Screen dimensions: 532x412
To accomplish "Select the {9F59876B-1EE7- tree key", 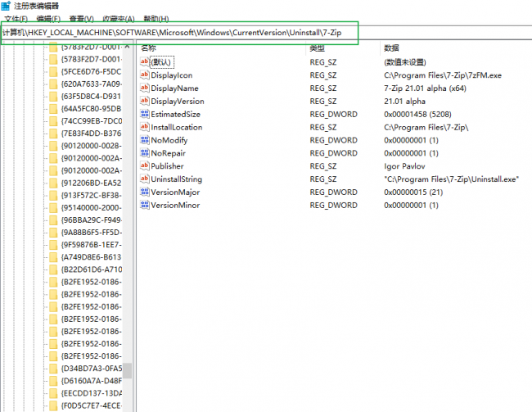I will 92,245.
